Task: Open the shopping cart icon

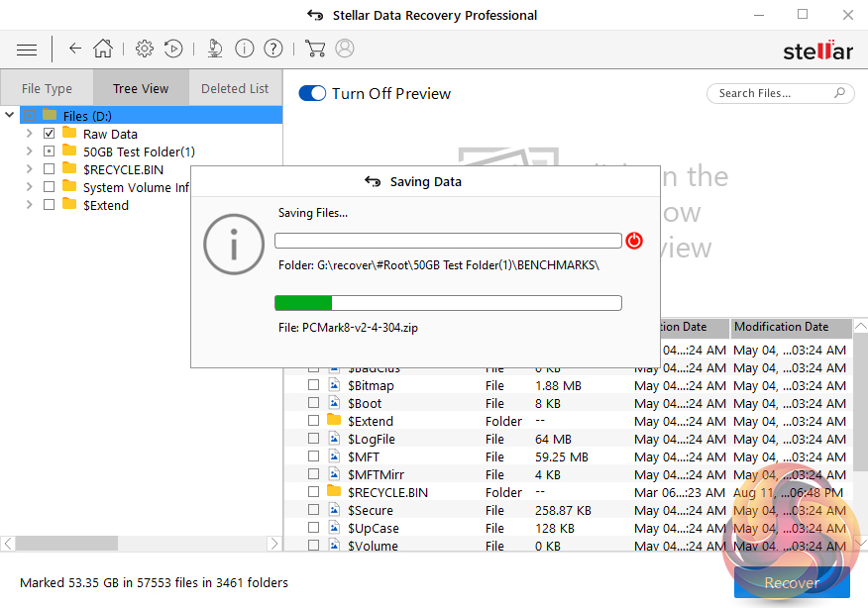Action: pos(315,49)
